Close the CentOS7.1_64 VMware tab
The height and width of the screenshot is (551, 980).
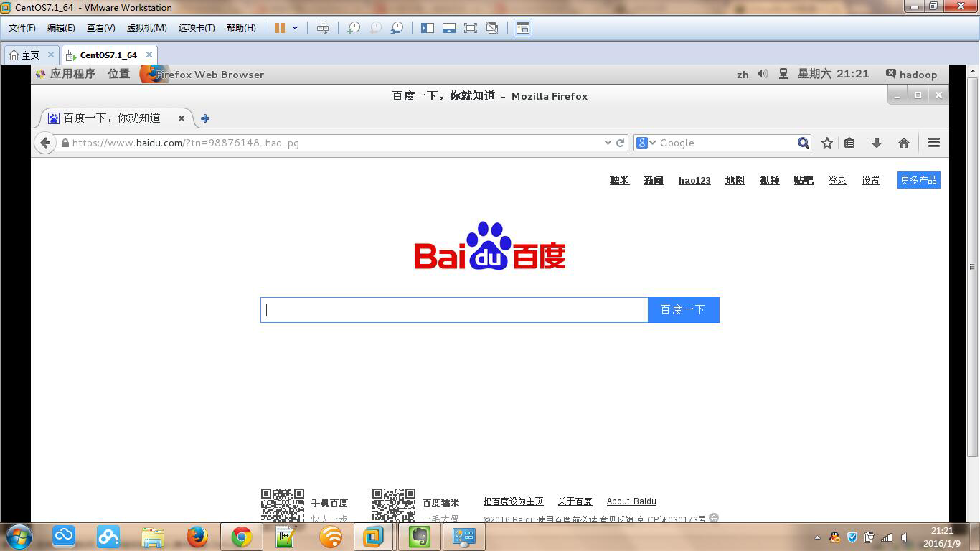[149, 55]
